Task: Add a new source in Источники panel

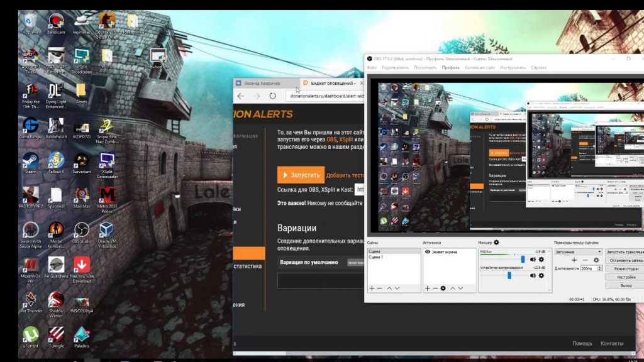Action: 427,288
